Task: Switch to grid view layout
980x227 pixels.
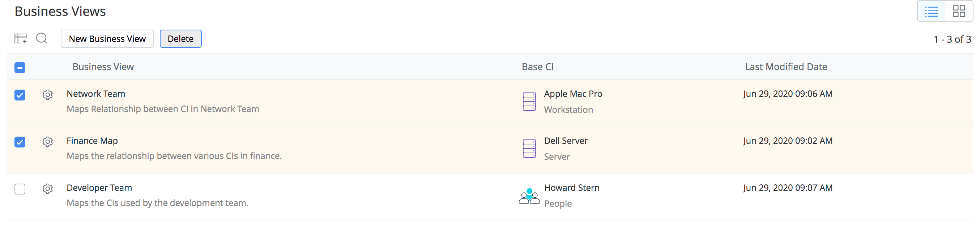Action: [x=959, y=12]
